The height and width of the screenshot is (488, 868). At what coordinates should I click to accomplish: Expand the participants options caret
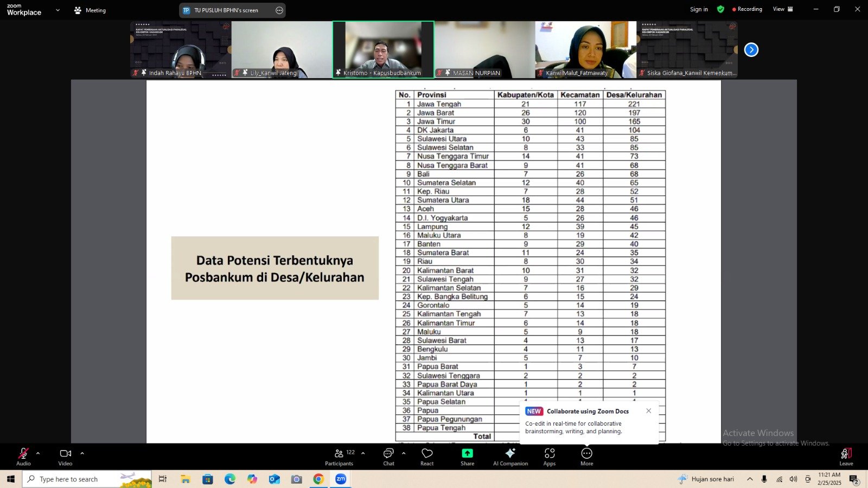pos(363,453)
